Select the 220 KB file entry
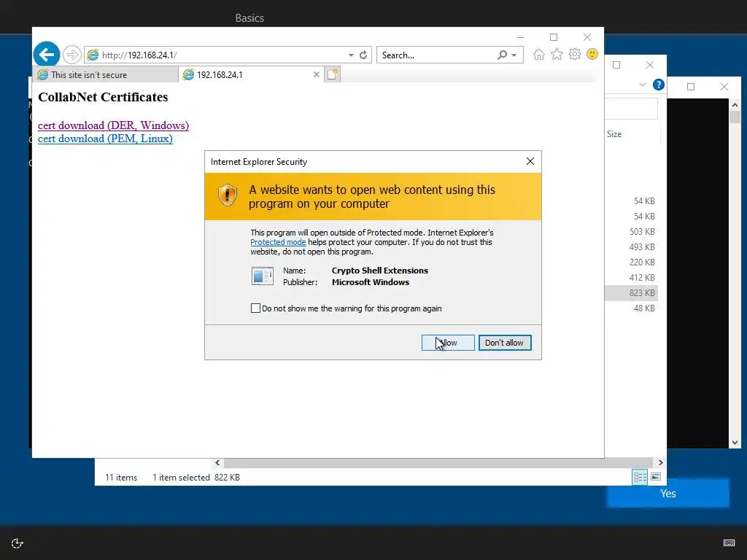This screenshot has height=560, width=747. pyautogui.click(x=642, y=262)
